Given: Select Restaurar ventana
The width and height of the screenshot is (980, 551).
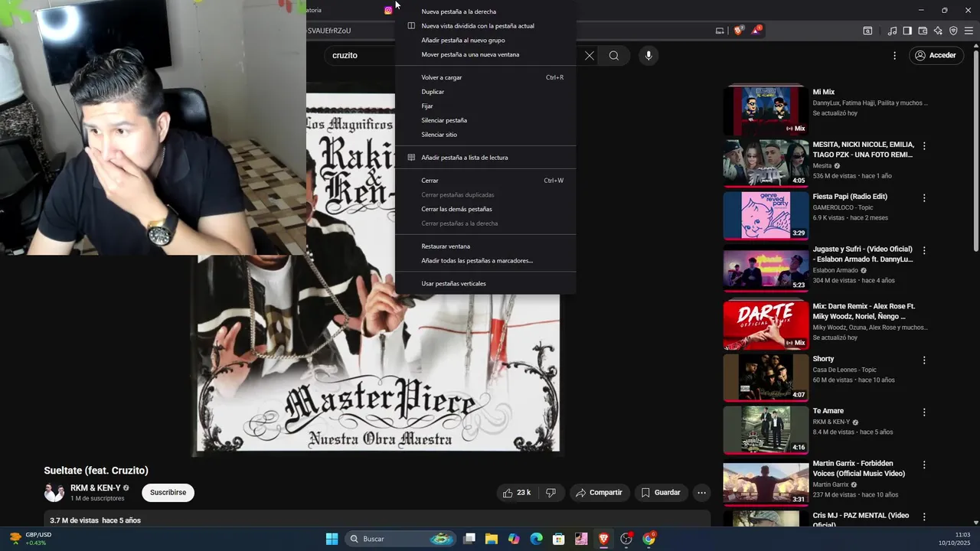Looking at the screenshot, I should 485,246.
